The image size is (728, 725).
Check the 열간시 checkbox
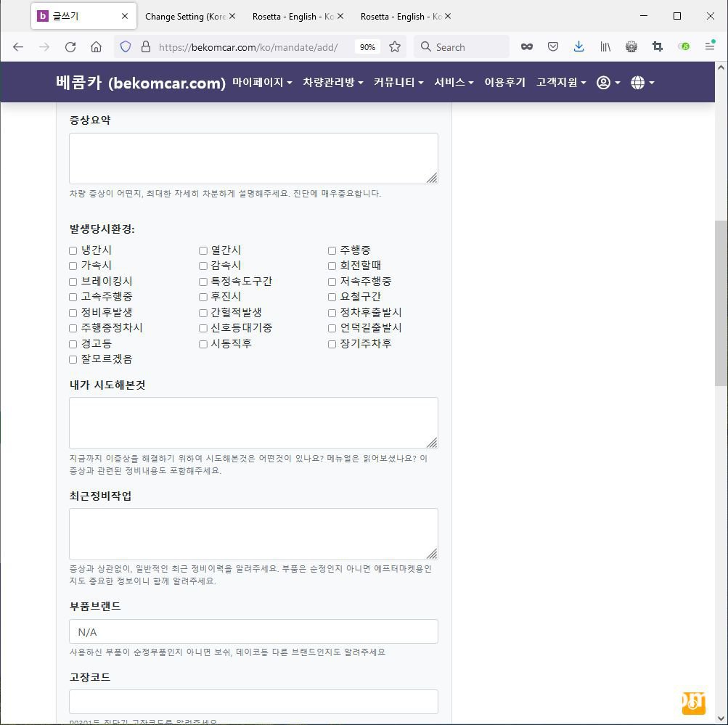(203, 250)
